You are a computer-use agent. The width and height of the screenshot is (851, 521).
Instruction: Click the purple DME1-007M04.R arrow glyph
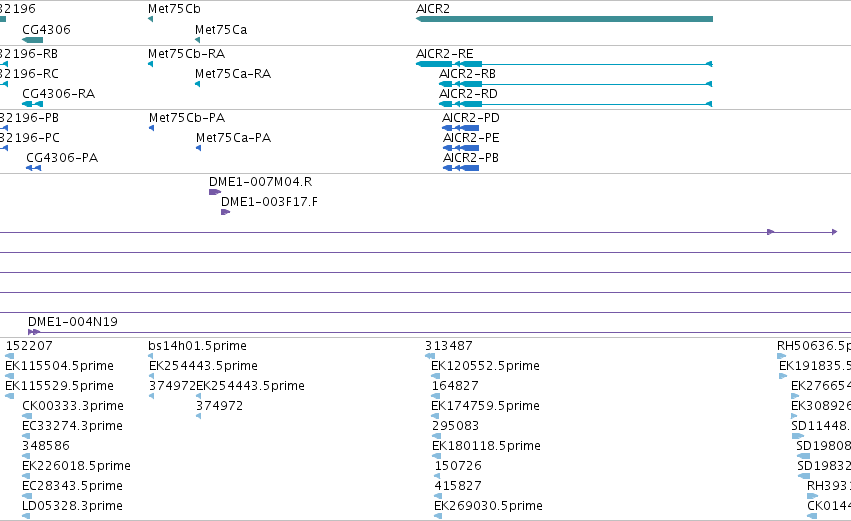coord(215,192)
